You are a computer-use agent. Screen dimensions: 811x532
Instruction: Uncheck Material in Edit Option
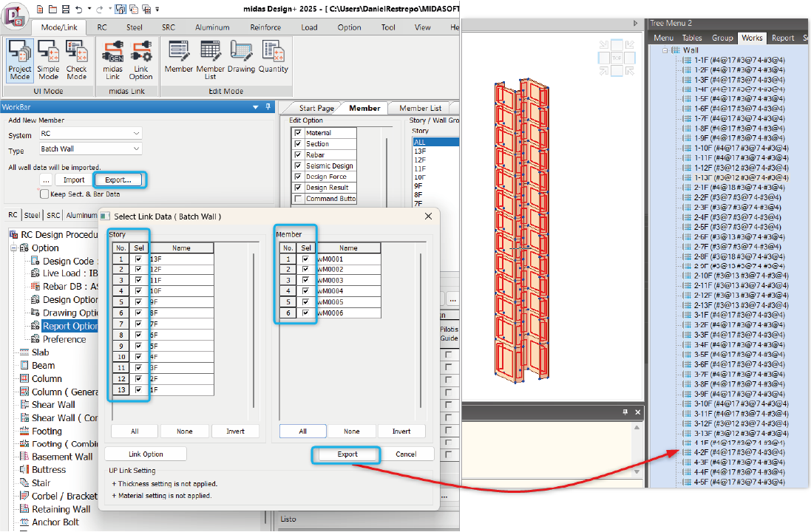(x=298, y=133)
